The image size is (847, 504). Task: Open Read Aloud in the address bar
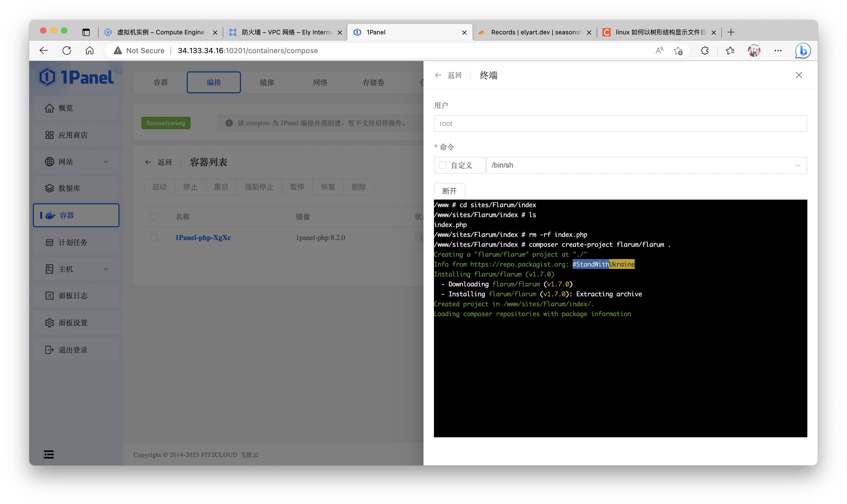(x=659, y=51)
